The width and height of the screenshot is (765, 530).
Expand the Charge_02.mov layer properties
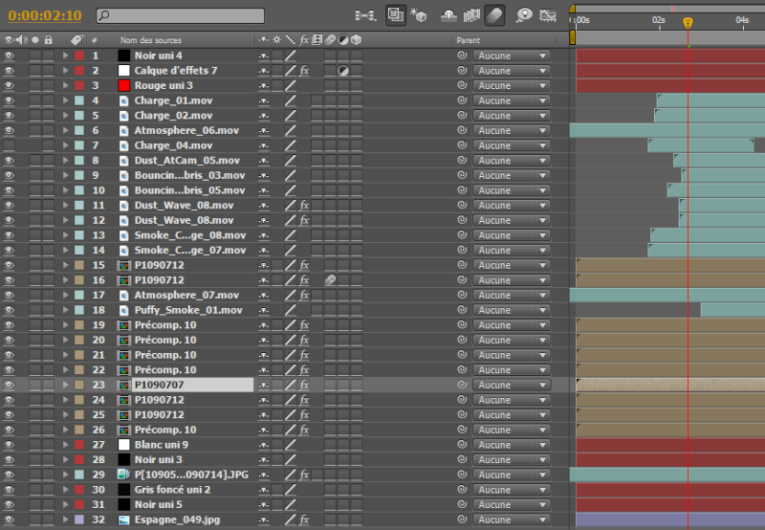[x=65, y=116]
